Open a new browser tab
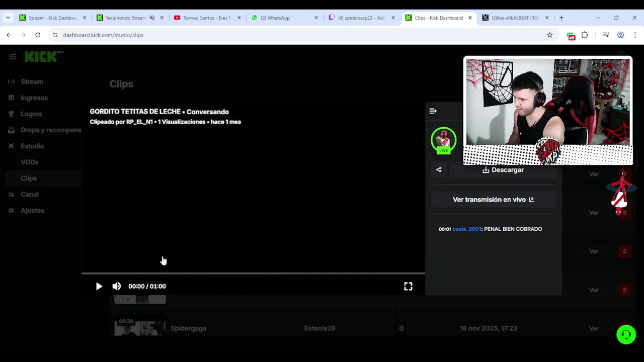The height and width of the screenshot is (362, 644). coord(561,18)
